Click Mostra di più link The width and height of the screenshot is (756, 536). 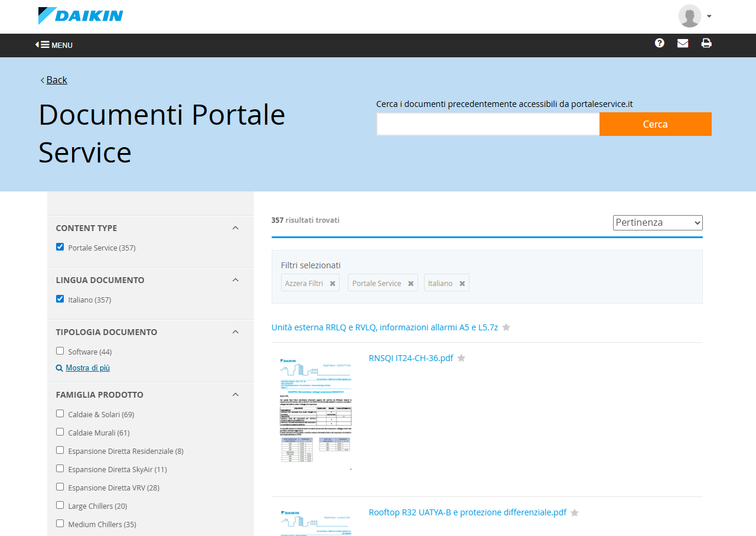(x=87, y=368)
